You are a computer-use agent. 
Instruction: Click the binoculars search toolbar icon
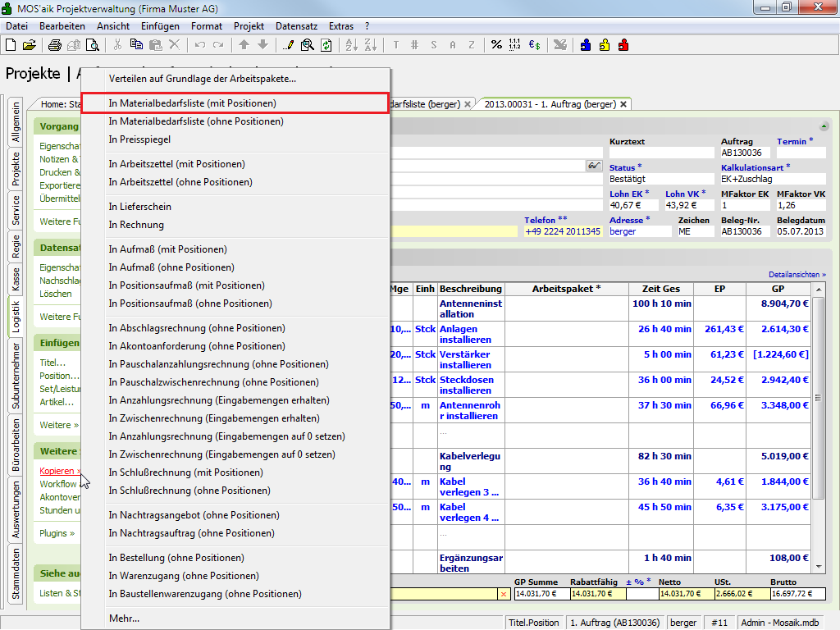pyautogui.click(x=307, y=45)
